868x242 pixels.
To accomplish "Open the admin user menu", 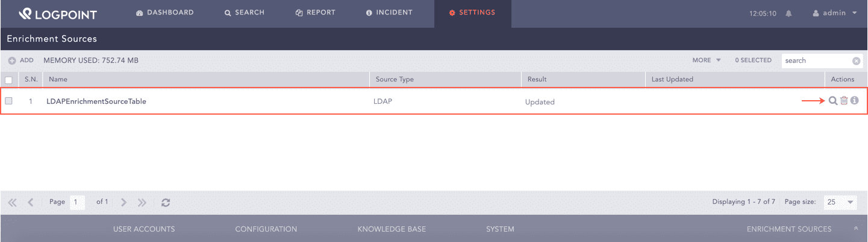I will point(834,13).
